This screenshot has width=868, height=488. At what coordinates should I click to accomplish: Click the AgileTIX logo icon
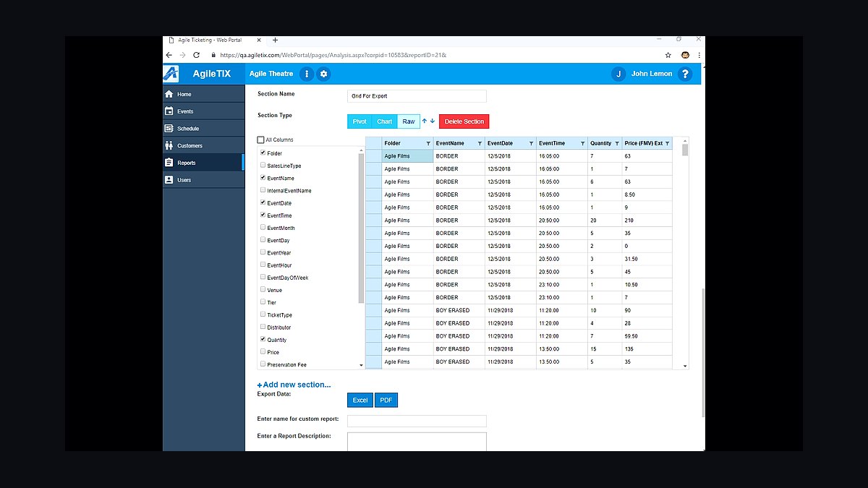(x=171, y=74)
